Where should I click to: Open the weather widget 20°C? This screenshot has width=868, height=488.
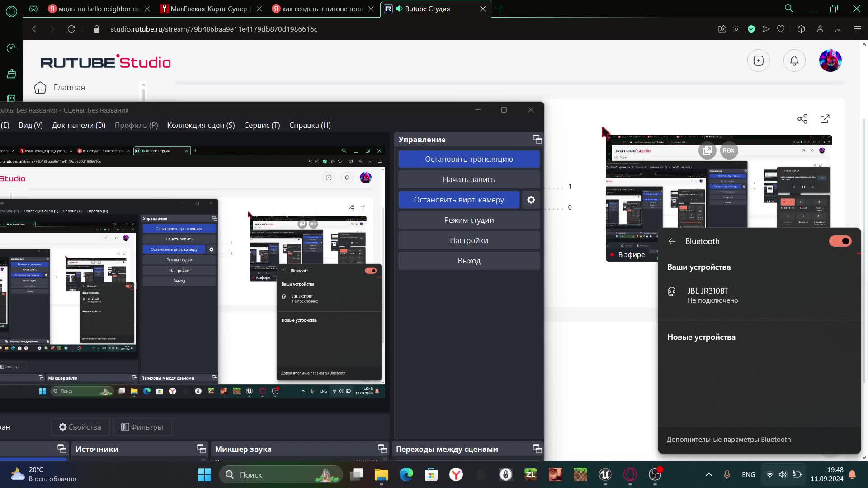pos(44,474)
